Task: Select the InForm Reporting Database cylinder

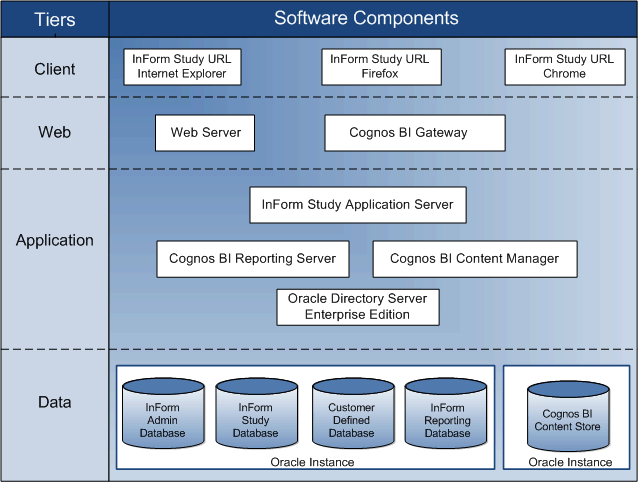Action: coord(446,413)
